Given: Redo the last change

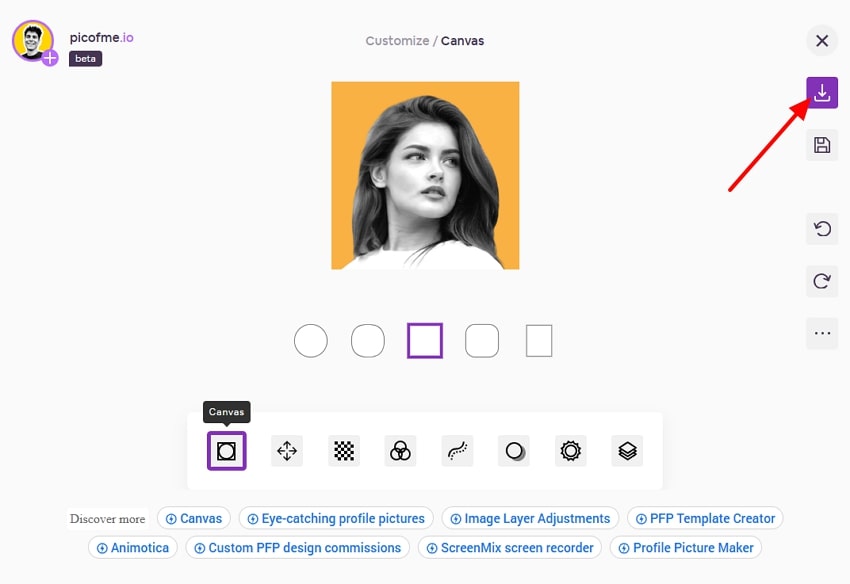Looking at the screenshot, I should [822, 281].
